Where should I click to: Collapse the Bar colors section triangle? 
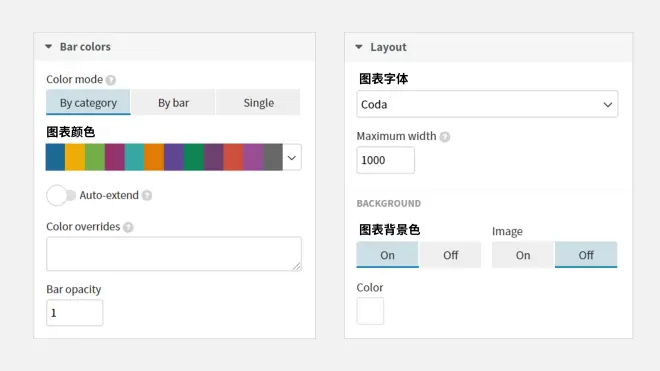(48, 47)
